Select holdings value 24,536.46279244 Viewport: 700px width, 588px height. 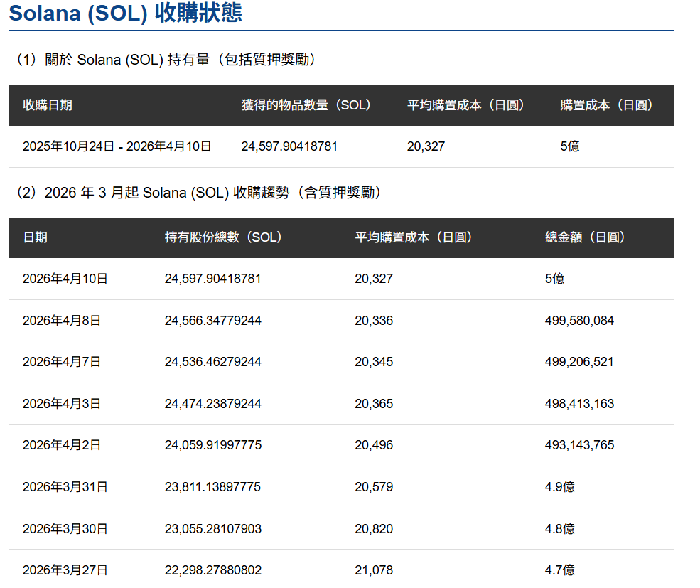pos(212,362)
